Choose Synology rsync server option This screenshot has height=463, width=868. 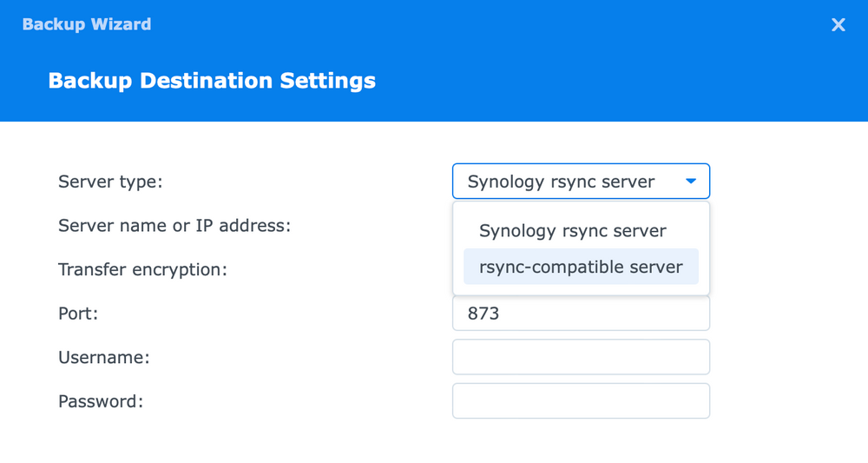pyautogui.click(x=581, y=230)
